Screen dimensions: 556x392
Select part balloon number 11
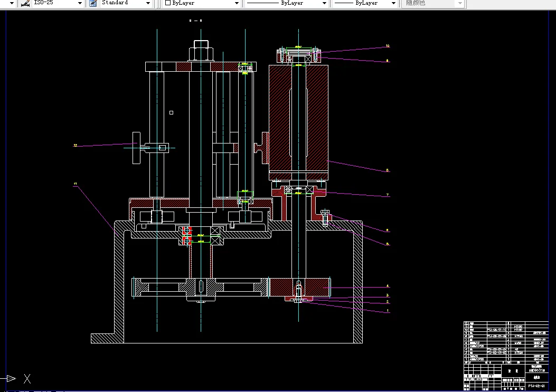tap(75, 184)
